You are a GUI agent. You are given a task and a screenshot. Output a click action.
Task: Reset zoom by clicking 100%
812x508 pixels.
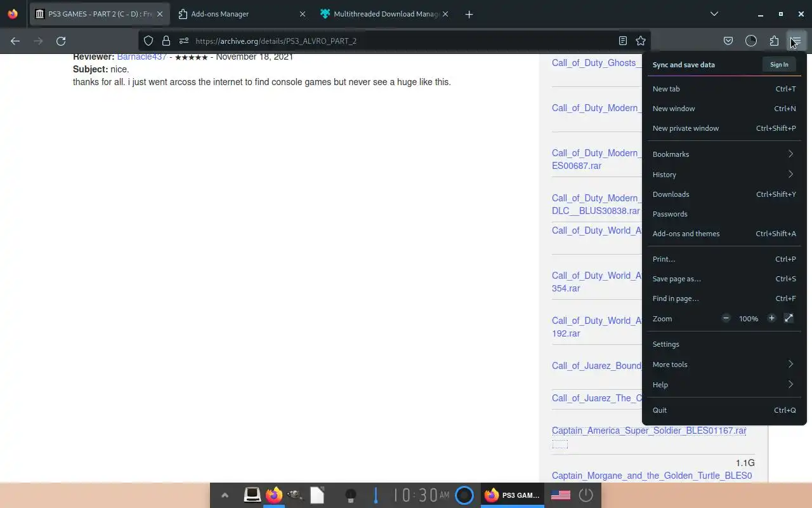coord(749,319)
